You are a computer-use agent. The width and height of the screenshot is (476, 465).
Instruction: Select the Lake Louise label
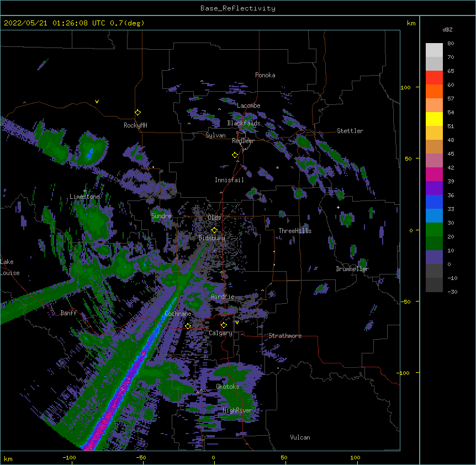coord(9,267)
